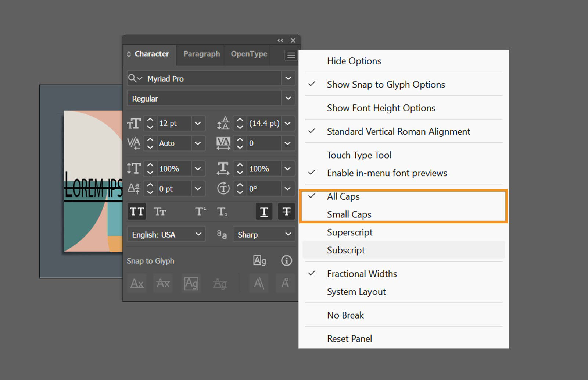Viewport: 588px width, 380px height.
Task: Choose Superscript from the flyout menu
Action: coord(404,232)
